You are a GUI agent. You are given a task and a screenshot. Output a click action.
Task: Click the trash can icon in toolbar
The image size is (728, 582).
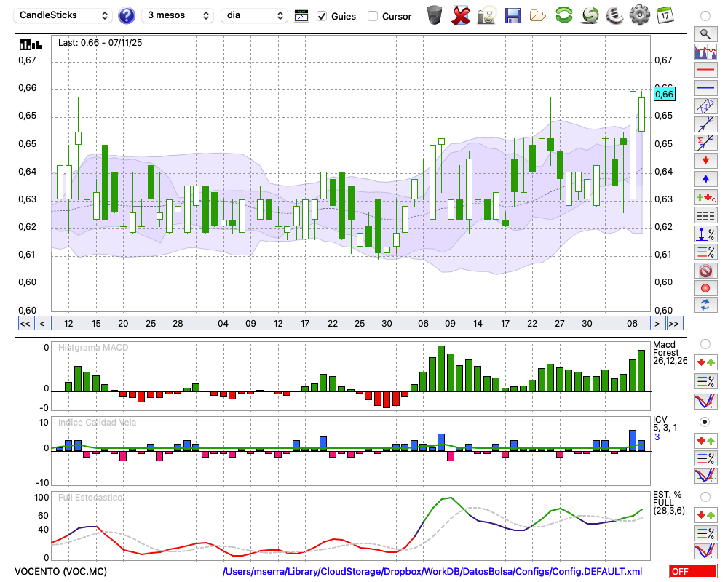click(x=435, y=15)
